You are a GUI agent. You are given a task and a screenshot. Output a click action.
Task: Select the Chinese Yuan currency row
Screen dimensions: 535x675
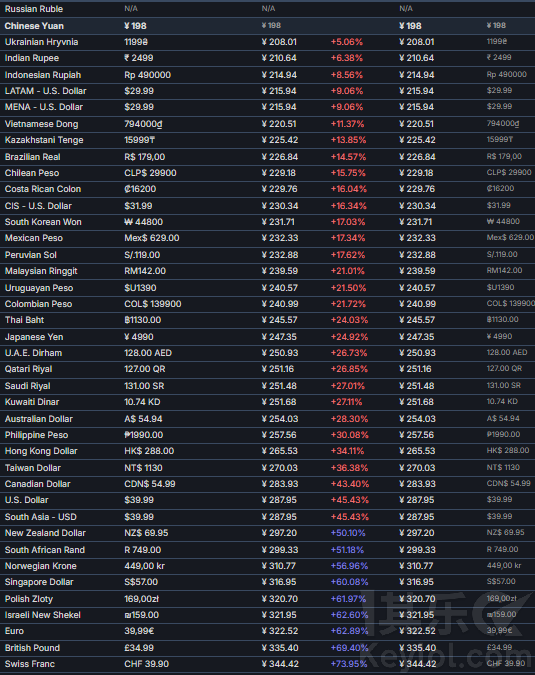[x=267, y=26]
